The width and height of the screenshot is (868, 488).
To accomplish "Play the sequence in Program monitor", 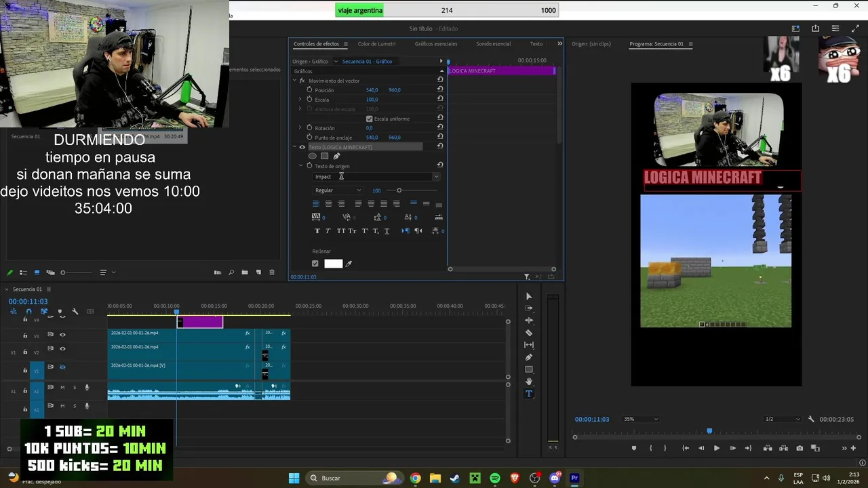I will click(x=717, y=448).
